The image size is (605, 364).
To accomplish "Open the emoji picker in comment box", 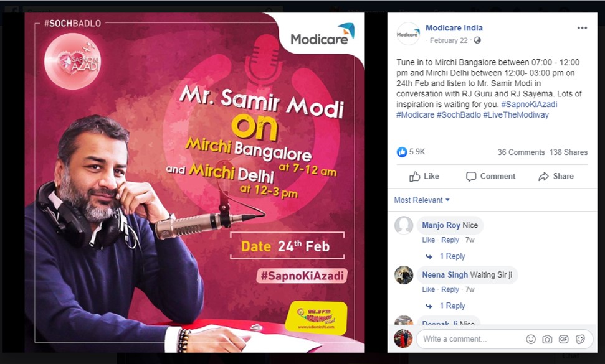I will 531,339.
